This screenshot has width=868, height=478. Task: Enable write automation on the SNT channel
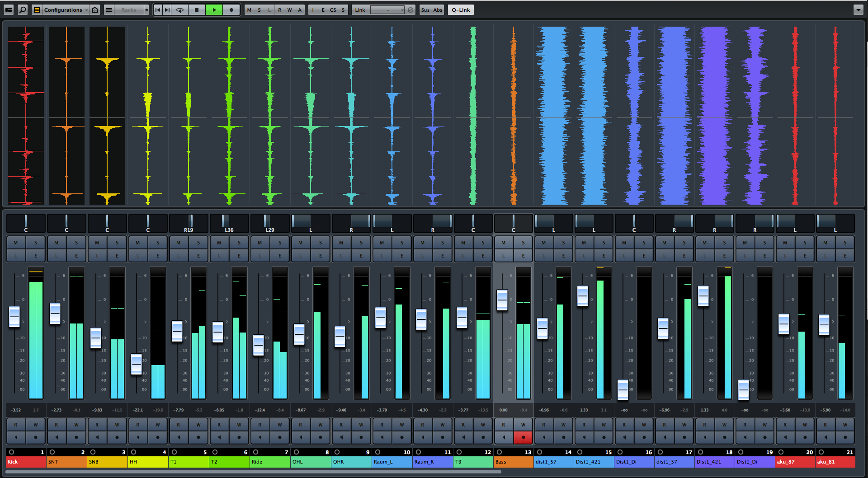[x=76, y=425]
